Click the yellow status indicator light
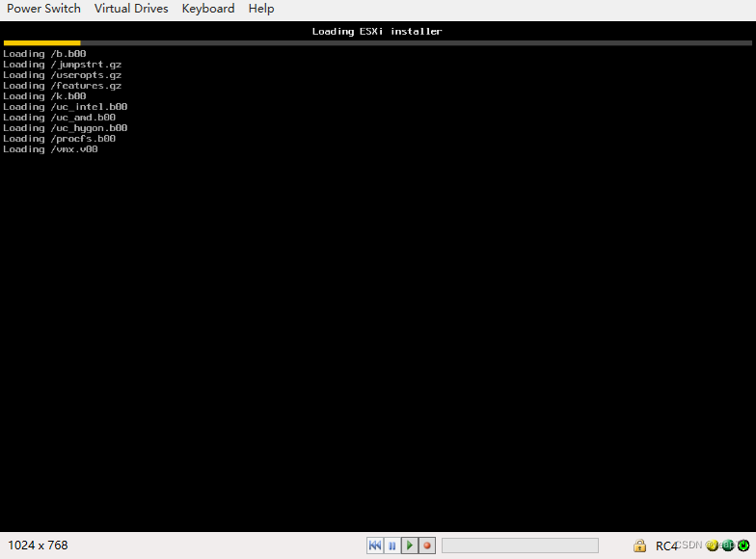The image size is (756, 559). coord(712,546)
